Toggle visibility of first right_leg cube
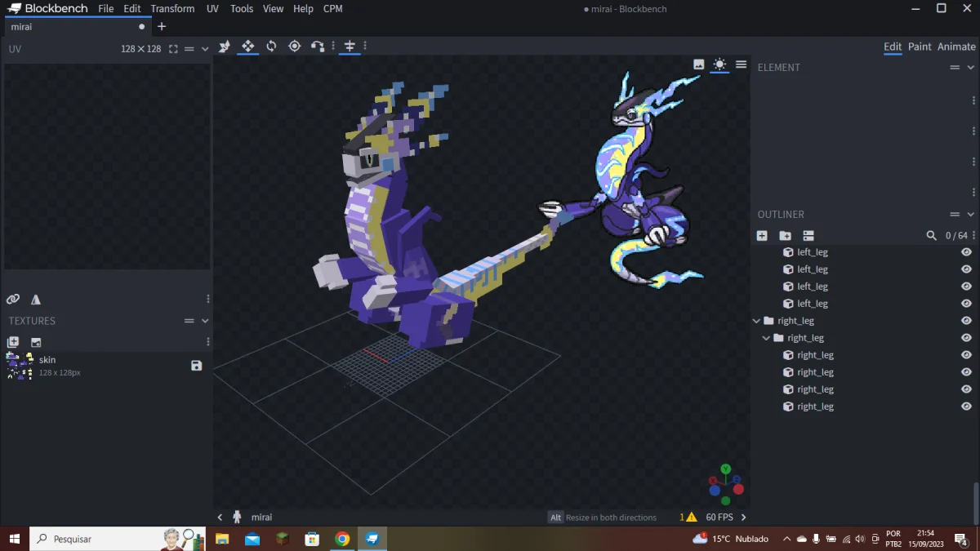Screen dimensions: 980x551 [966, 355]
